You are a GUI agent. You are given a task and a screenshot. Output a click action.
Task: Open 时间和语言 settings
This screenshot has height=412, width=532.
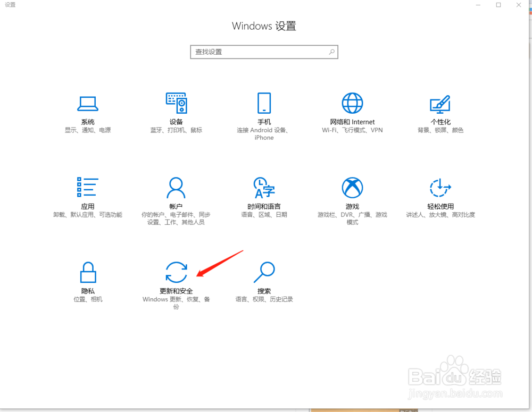264,198
